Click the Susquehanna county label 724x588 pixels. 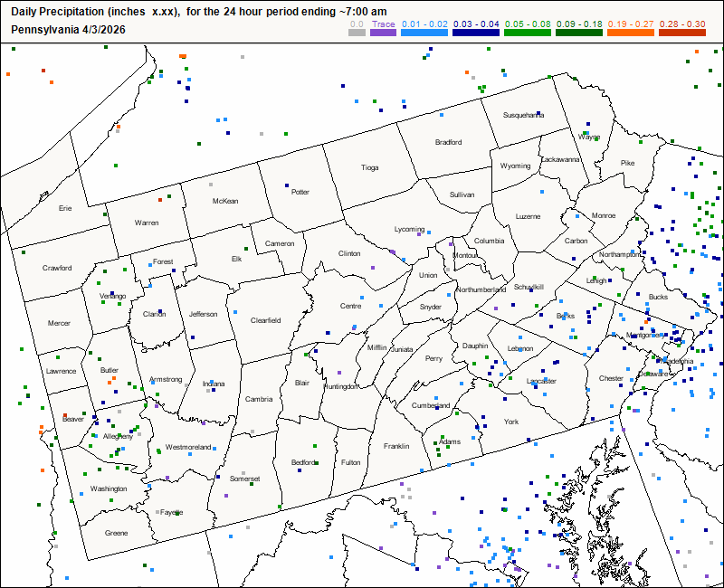pos(524,115)
